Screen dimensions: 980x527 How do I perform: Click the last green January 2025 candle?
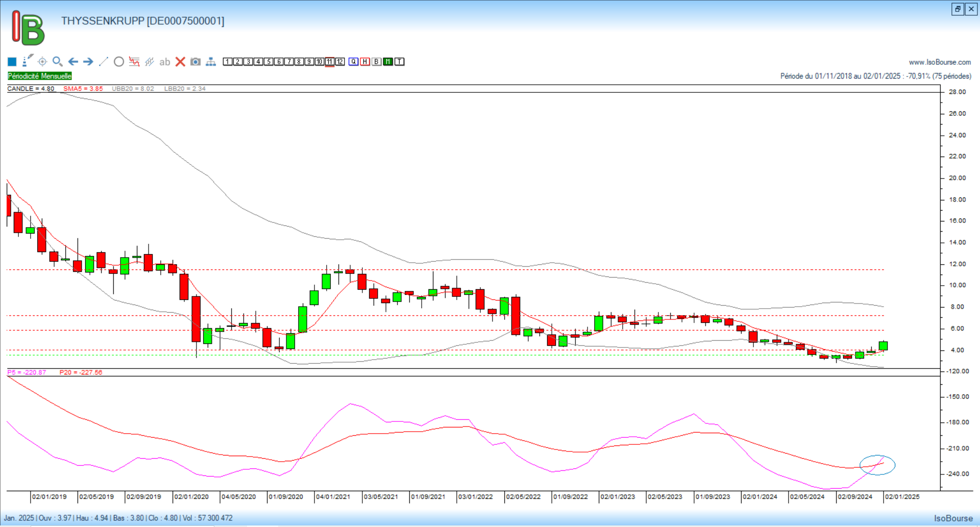[883, 345]
